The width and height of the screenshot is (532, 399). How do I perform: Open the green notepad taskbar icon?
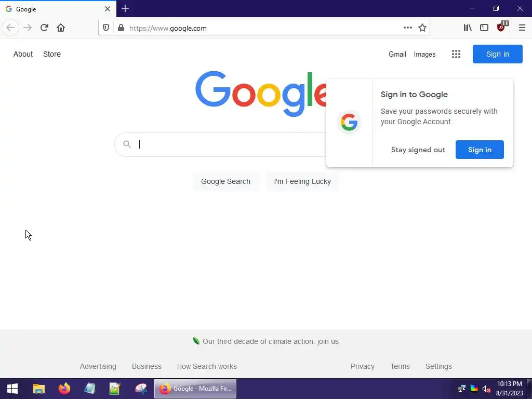point(115,389)
